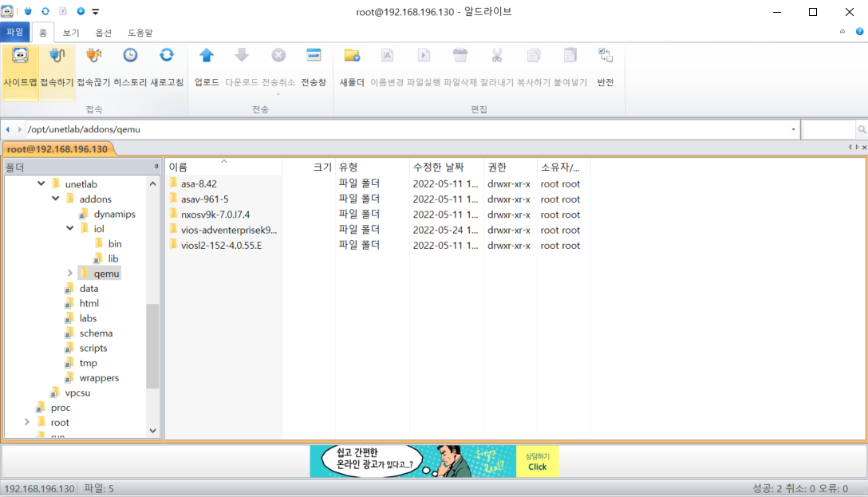Open the address path history dropdown
The image size is (868, 497).
[x=793, y=129]
